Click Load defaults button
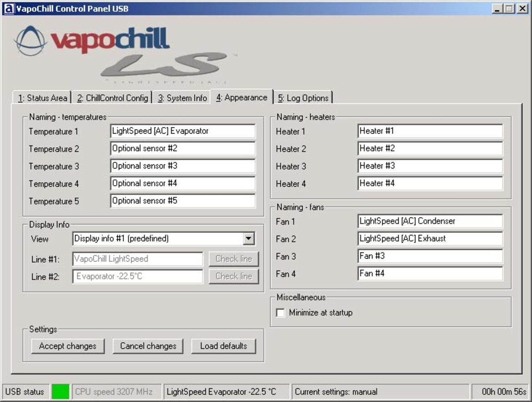This screenshot has height=402, width=532. point(224,346)
